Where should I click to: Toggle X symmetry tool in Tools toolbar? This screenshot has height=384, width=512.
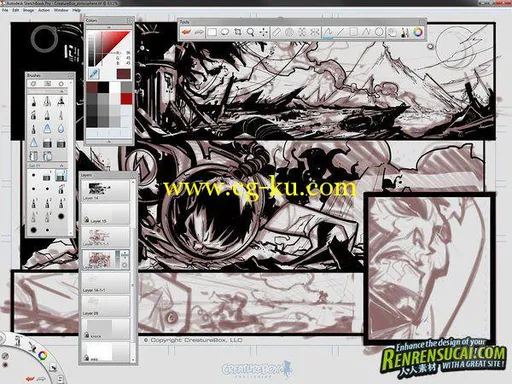pos(302,32)
